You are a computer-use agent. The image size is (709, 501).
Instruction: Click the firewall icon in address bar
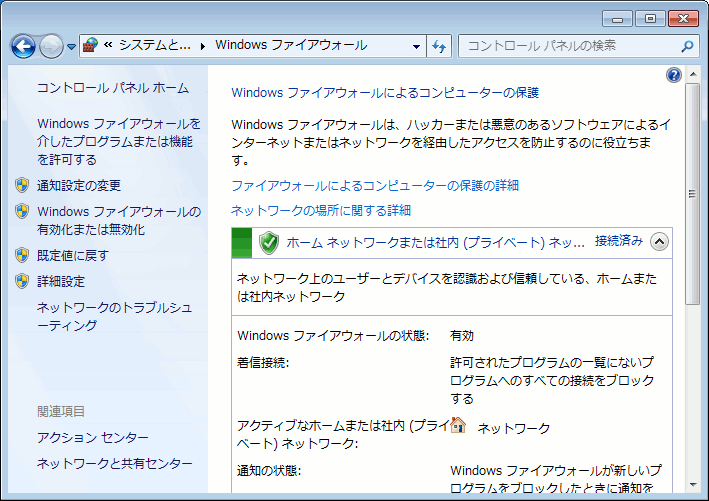tap(90, 46)
